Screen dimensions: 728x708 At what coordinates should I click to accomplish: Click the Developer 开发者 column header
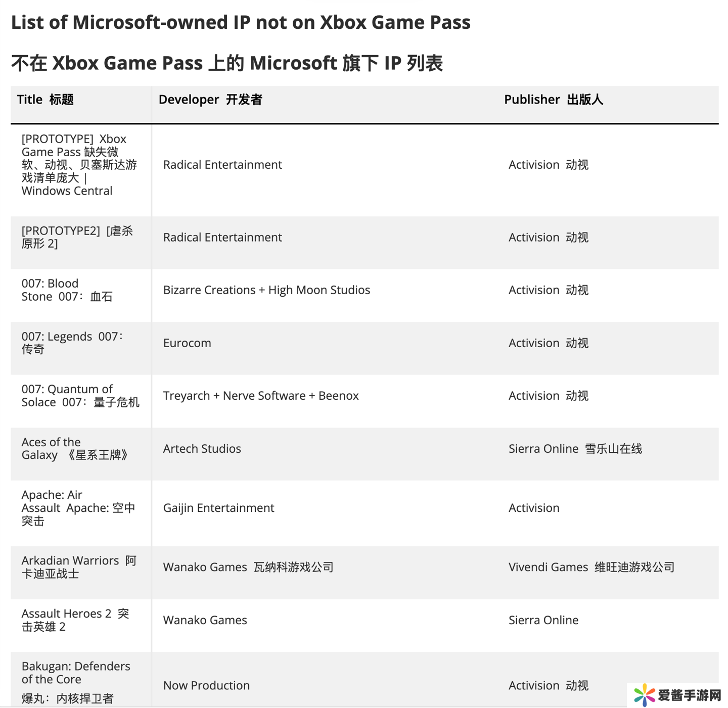pyautogui.click(x=210, y=100)
